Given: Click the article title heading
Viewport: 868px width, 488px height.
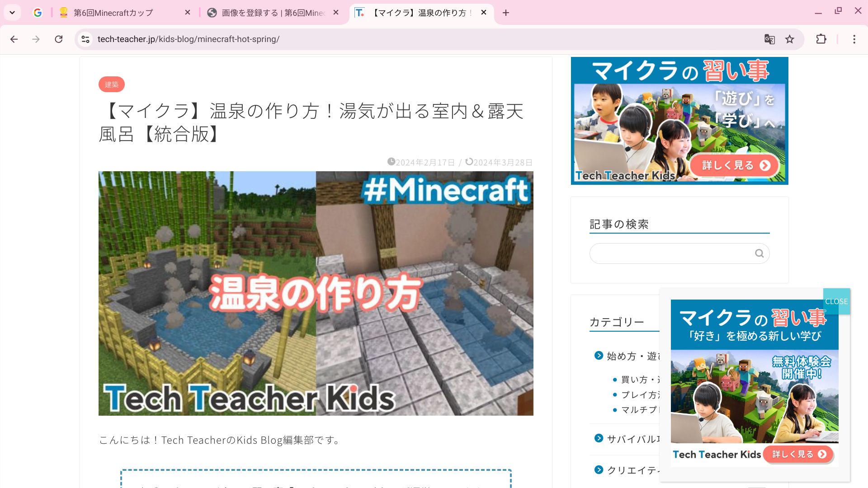Looking at the screenshot, I should point(311,122).
